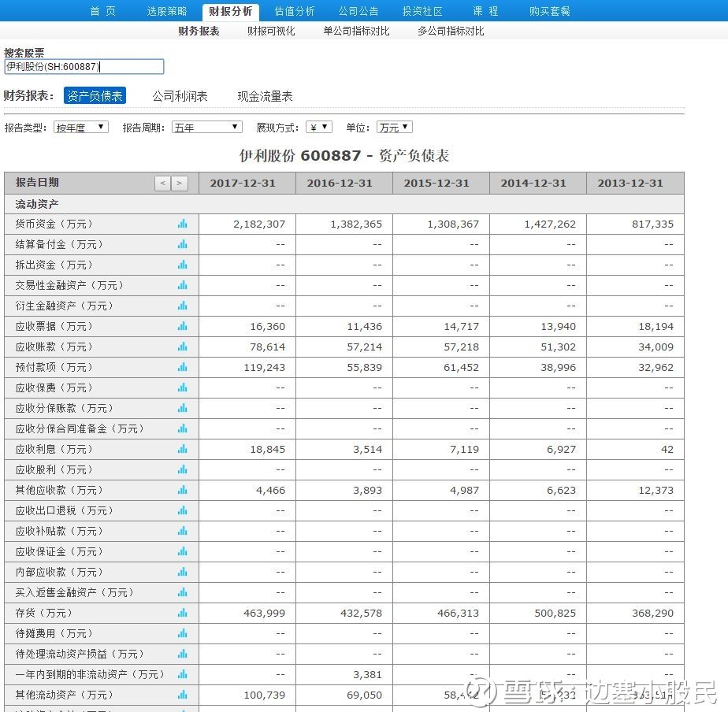View the 应收利息 bar chart icon
Image resolution: width=728 pixels, height=712 pixels.
tap(182, 449)
